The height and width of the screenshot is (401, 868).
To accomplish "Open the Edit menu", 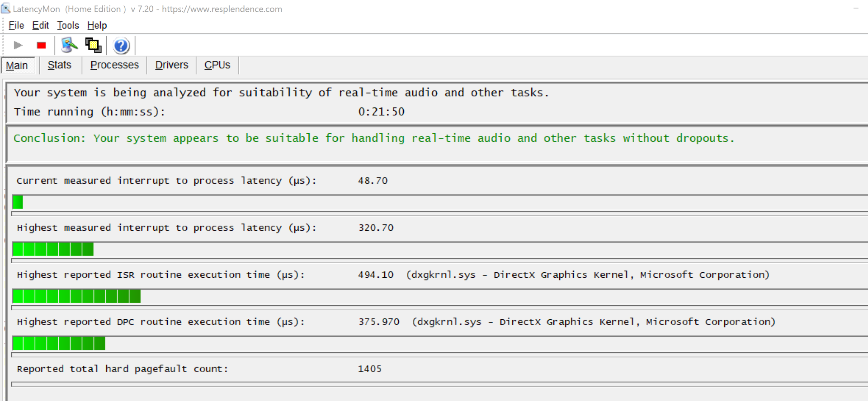I will [40, 25].
